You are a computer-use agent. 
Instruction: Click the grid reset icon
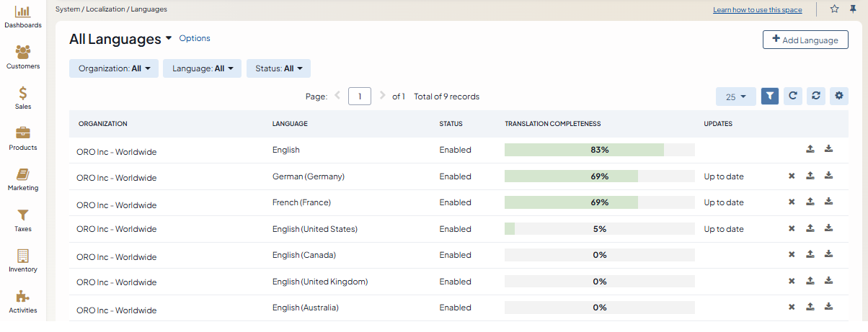815,96
